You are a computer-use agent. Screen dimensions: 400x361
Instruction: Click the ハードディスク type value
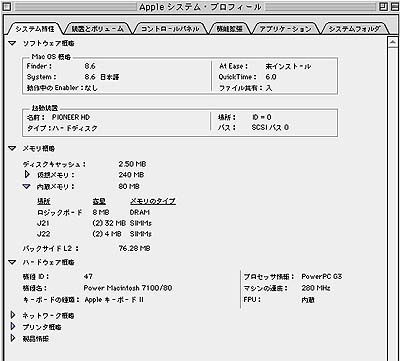(x=74, y=128)
